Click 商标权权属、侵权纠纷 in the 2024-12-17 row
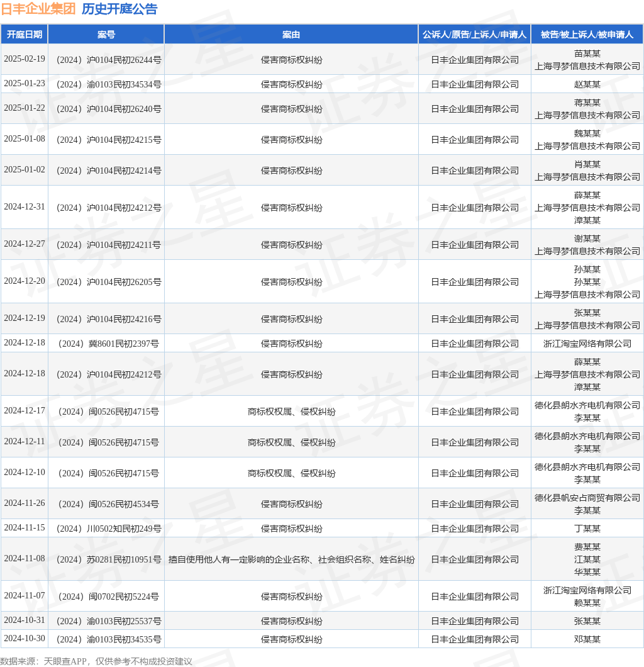Screen dimensions: 644x667 pyautogui.click(x=292, y=412)
